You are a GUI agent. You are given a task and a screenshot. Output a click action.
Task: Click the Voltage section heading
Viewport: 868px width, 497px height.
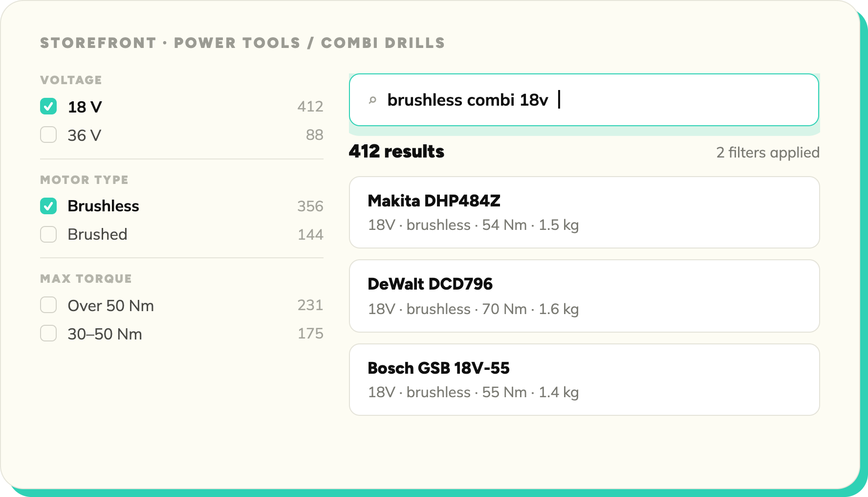(71, 80)
